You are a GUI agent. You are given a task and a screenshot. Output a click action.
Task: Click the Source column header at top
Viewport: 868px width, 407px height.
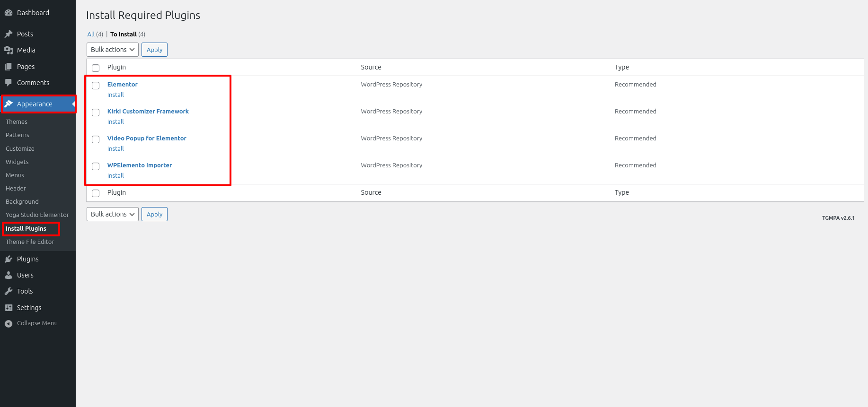coord(371,67)
